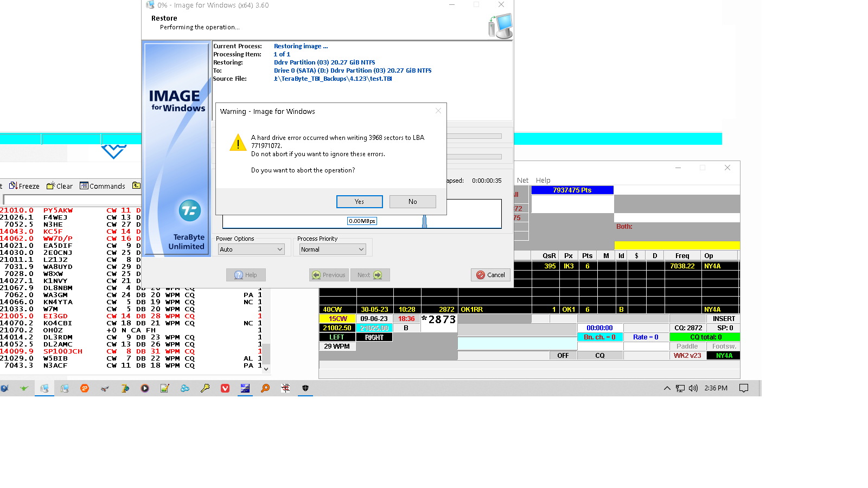
Task: Click the 7937475 Pts score bar
Action: [572, 190]
